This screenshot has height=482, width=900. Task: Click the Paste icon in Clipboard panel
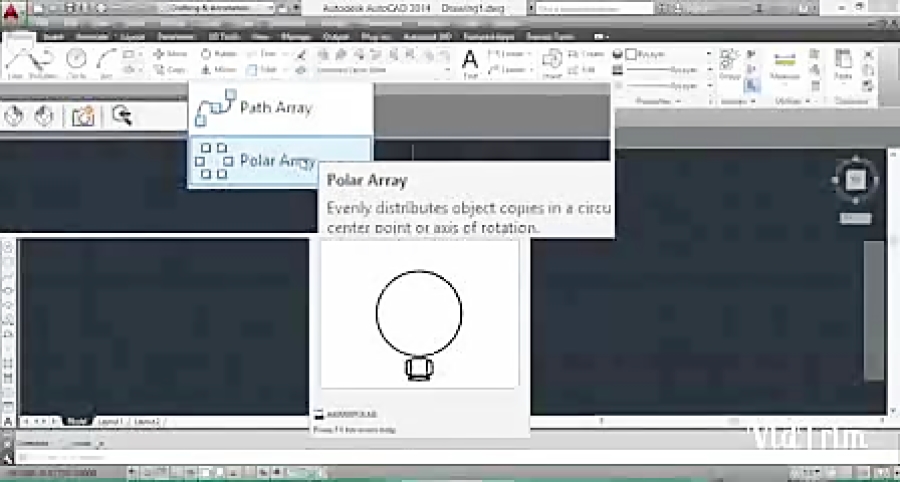(x=843, y=64)
